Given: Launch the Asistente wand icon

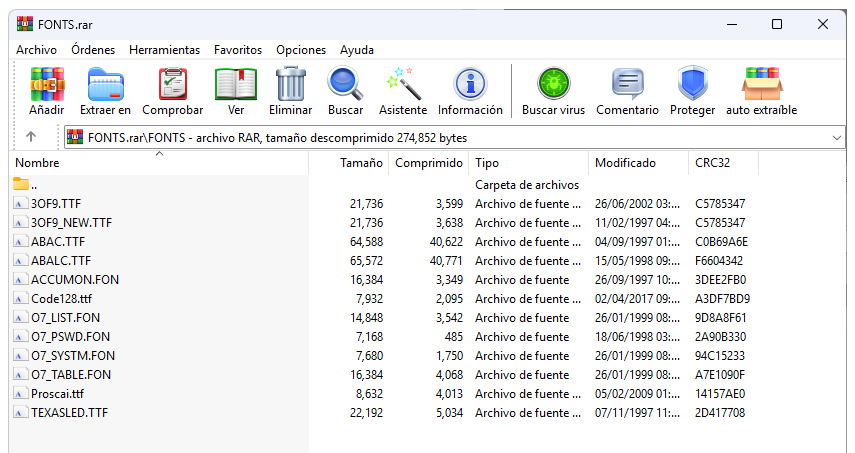Looking at the screenshot, I should pos(403,84).
